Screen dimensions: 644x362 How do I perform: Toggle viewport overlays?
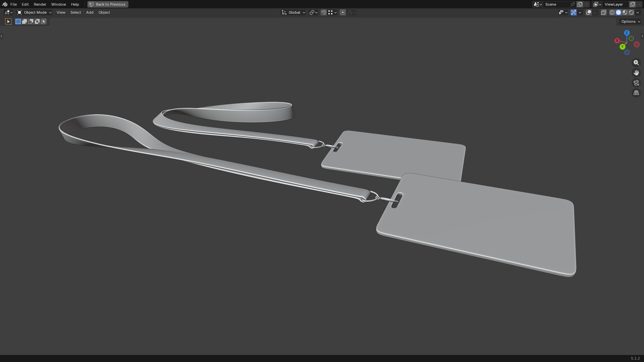tap(589, 12)
